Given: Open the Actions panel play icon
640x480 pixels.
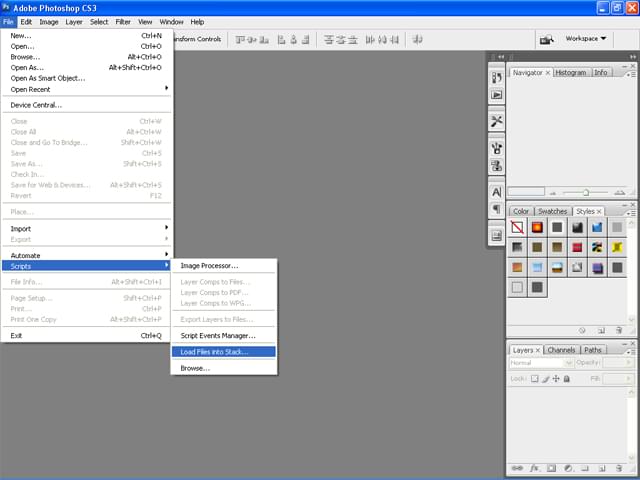Looking at the screenshot, I should pos(496,95).
